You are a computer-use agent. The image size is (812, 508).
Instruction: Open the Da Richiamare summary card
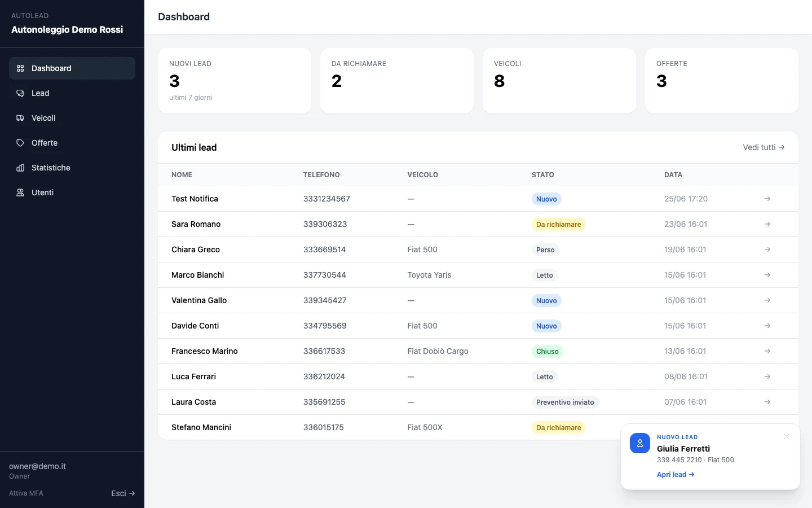(397, 81)
